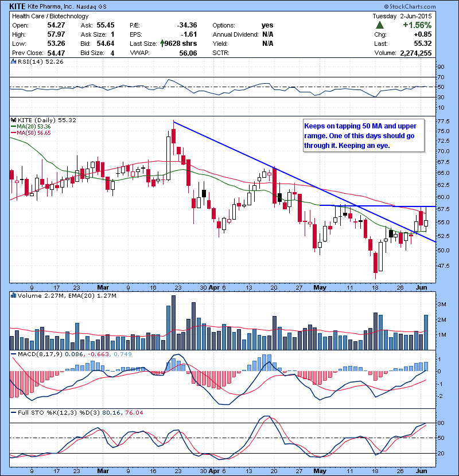Click the 3M volume axis label

pos(442,305)
